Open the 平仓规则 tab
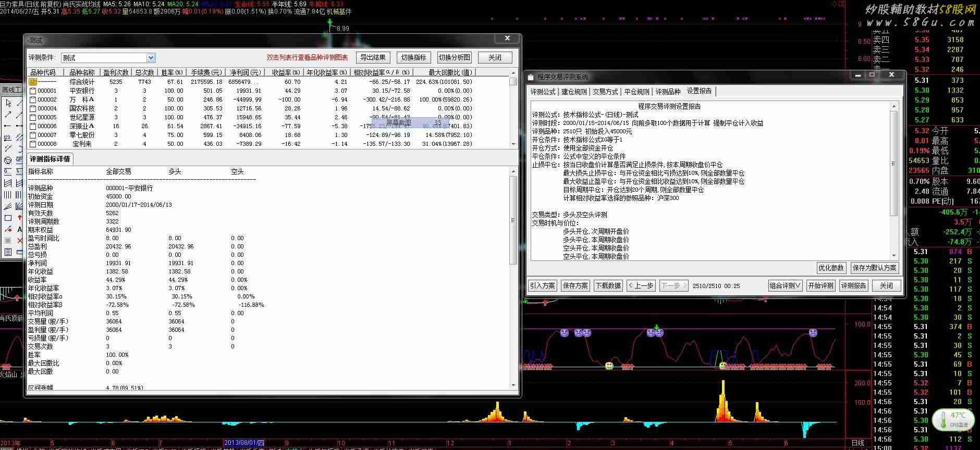Viewport: 980px width, 450px height. pos(636,92)
